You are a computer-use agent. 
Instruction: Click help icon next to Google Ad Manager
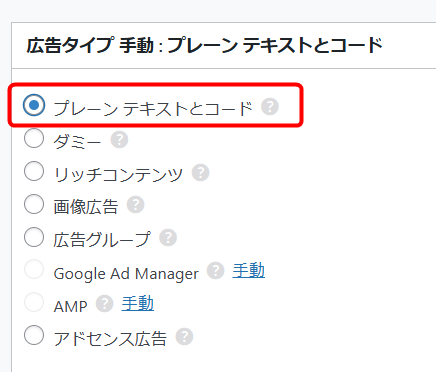(216, 271)
